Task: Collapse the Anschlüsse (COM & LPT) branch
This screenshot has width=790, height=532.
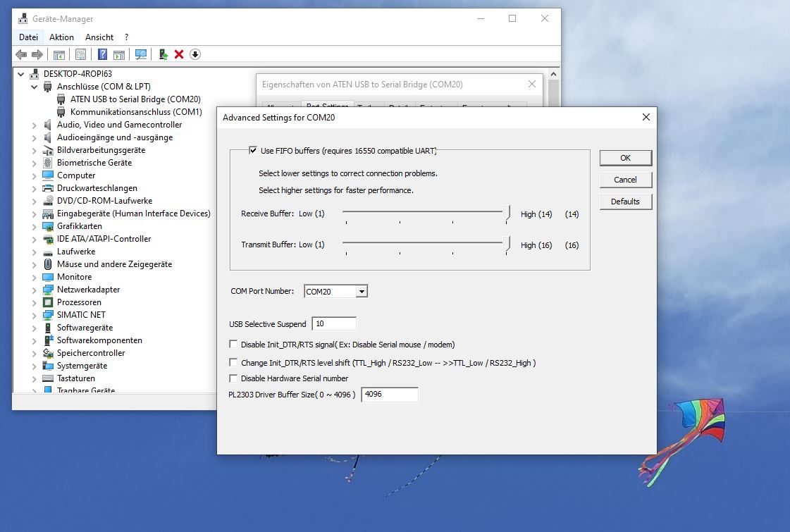Action: pos(34,86)
